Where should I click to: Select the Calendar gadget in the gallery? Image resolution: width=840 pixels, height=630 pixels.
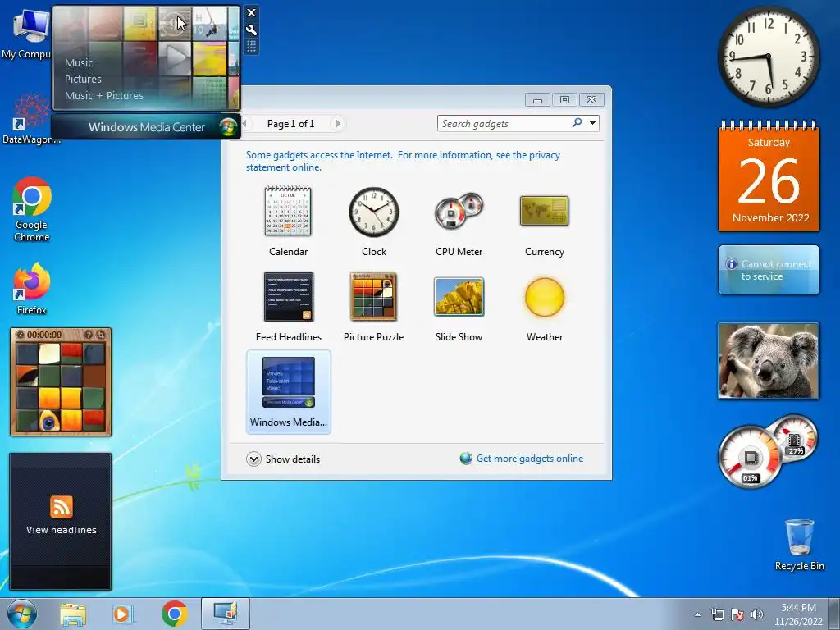[288, 221]
